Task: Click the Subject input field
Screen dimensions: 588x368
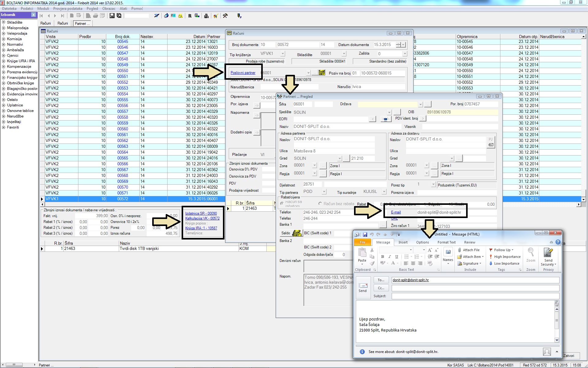Action: (475, 296)
